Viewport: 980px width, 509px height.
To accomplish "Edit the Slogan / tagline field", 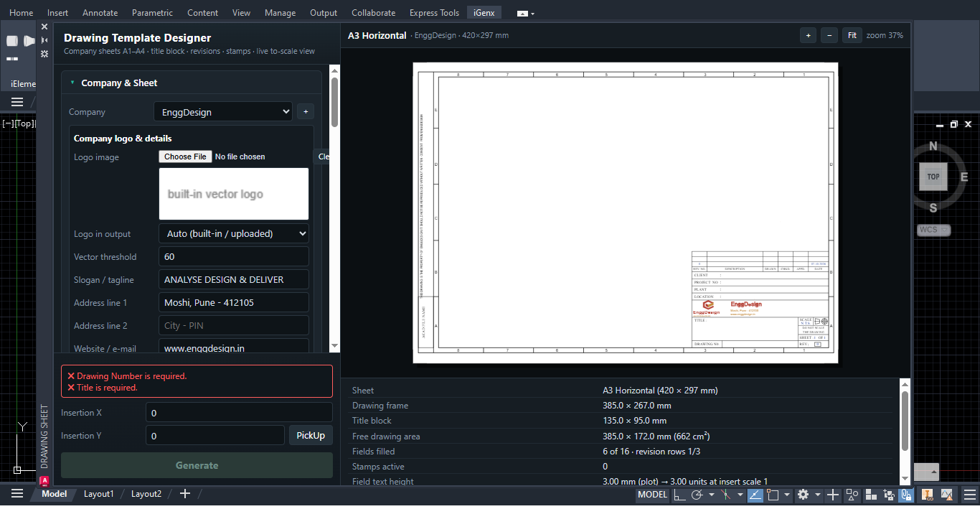I will (234, 279).
